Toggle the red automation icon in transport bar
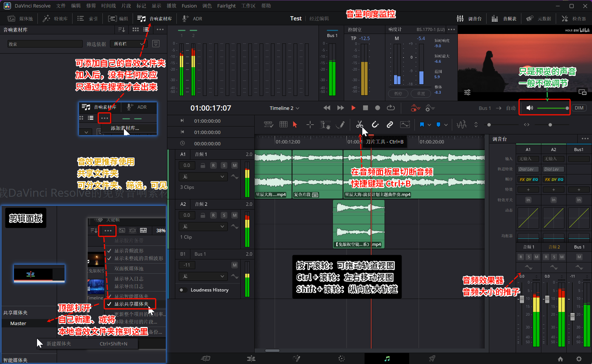This screenshot has height=364, width=592. [415, 108]
